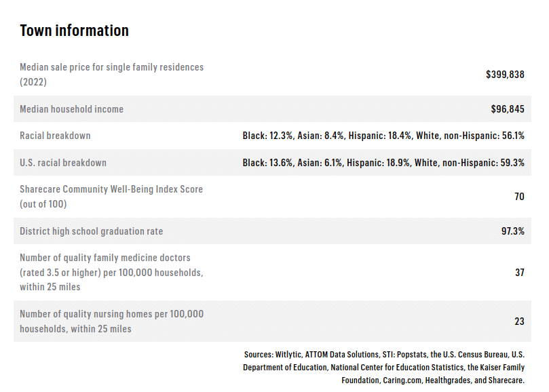Click the $96,845 household income value
549x392 pixels.
[508, 109]
